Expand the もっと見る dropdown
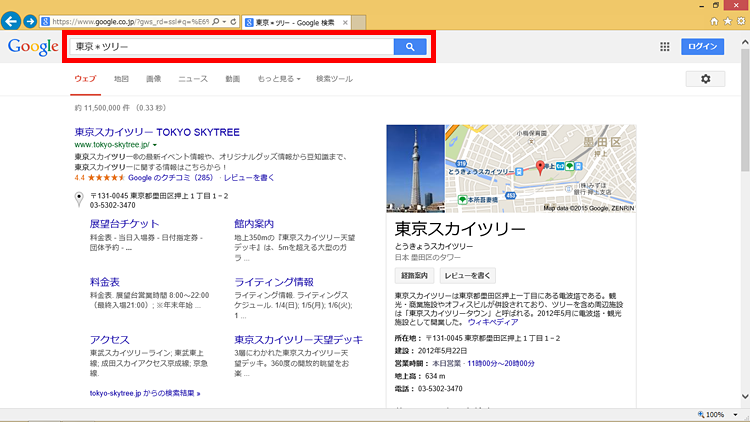 coord(278,78)
